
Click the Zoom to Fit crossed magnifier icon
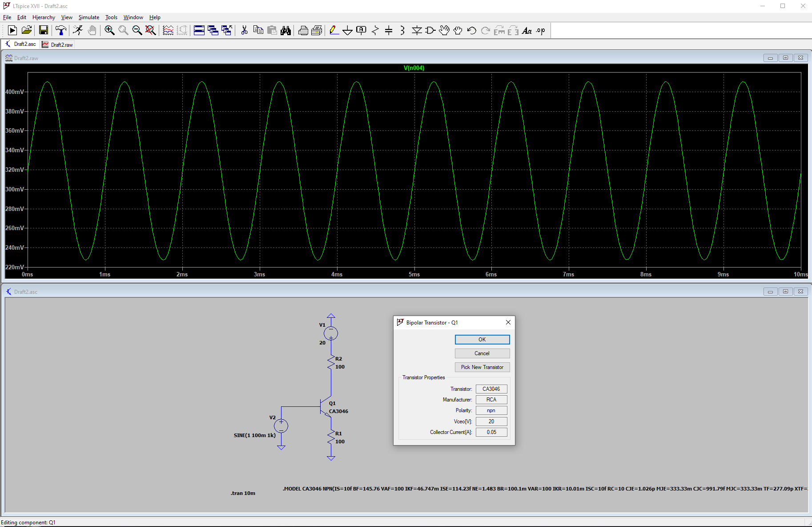click(x=151, y=30)
